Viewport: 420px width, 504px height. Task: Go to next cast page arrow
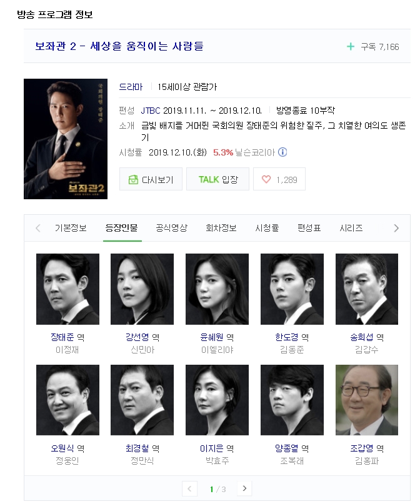244,488
